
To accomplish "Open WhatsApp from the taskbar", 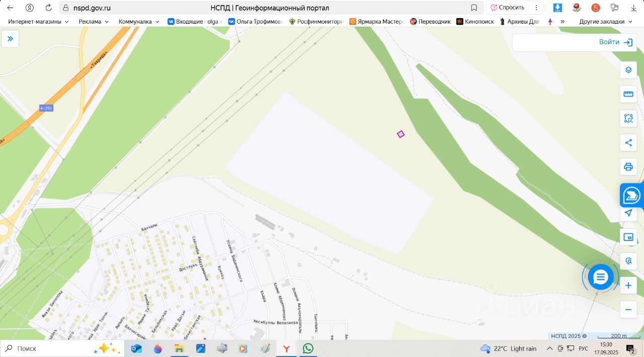I will (x=308, y=348).
